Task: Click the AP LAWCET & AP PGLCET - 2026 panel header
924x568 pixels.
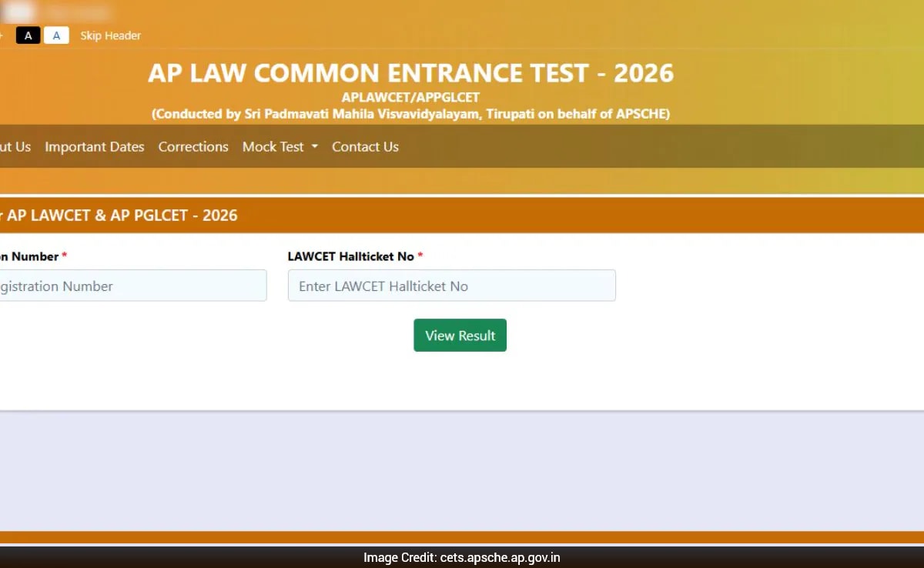Action: [462, 216]
